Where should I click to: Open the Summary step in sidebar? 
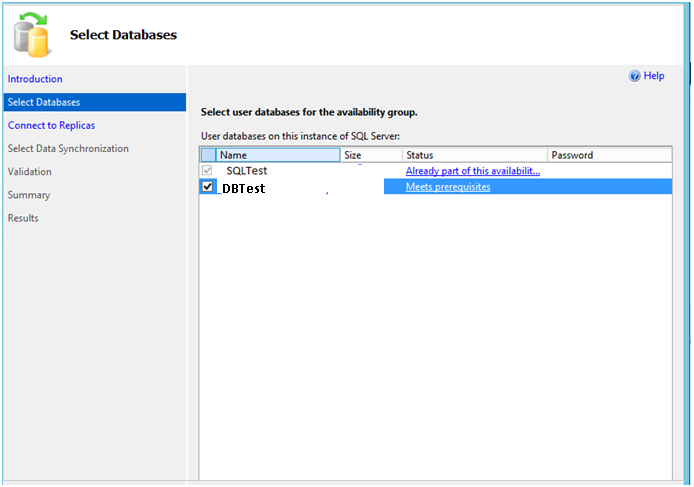[29, 195]
